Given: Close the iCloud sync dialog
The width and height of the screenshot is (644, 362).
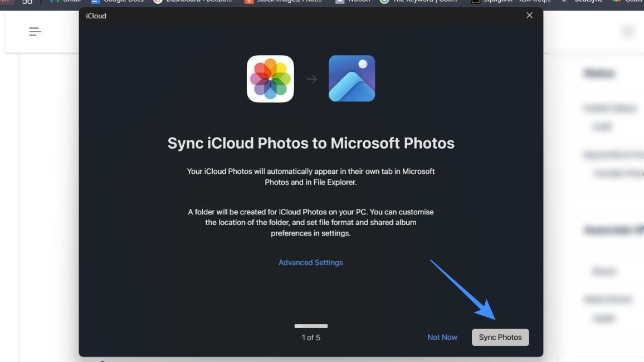Looking at the screenshot, I should (x=529, y=15).
